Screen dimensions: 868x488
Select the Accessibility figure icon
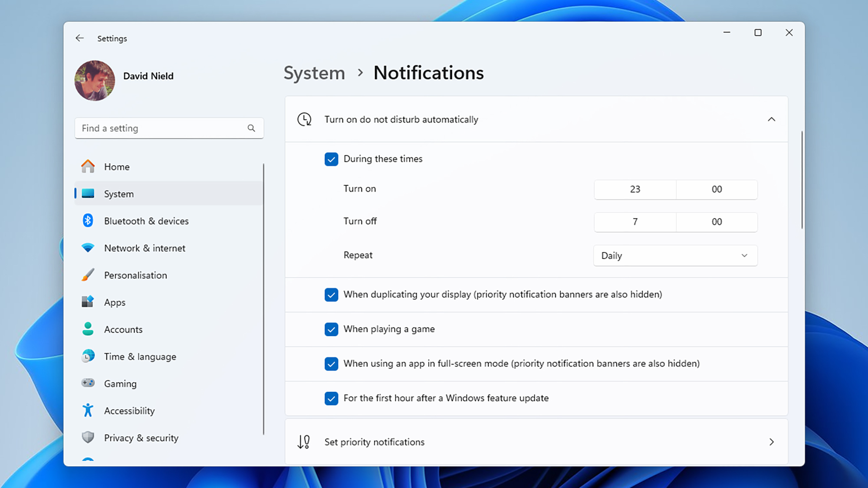[x=88, y=410]
